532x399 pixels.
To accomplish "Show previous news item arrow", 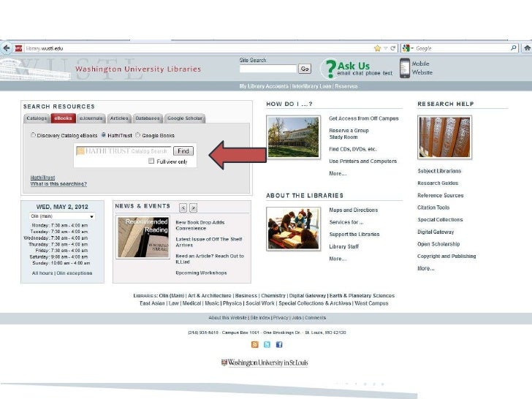I will [x=183, y=208].
